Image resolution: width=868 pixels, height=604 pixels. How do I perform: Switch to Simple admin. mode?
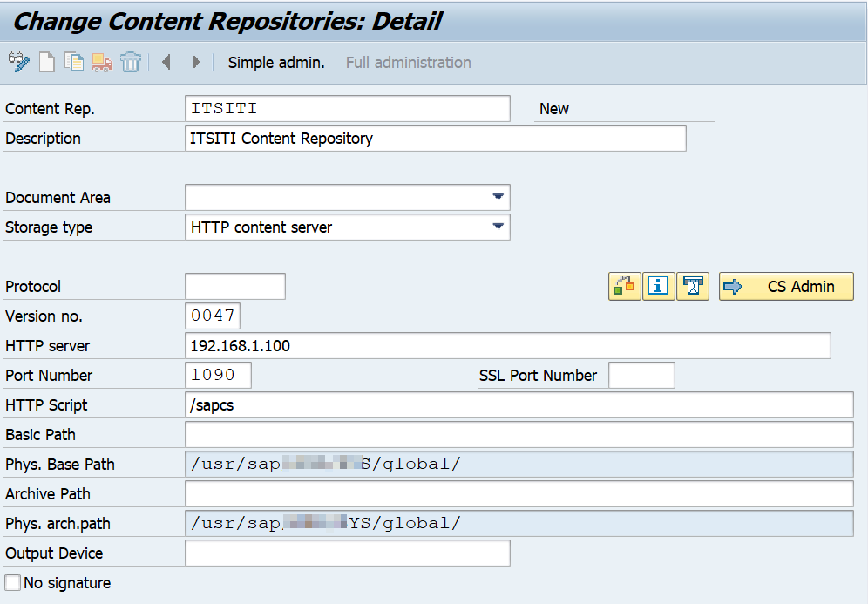pyautogui.click(x=276, y=63)
